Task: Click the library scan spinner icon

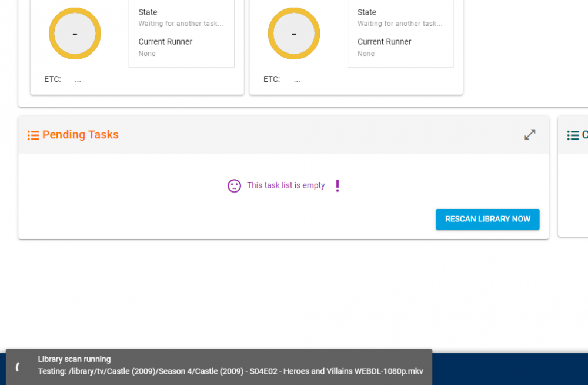Action: [x=18, y=367]
